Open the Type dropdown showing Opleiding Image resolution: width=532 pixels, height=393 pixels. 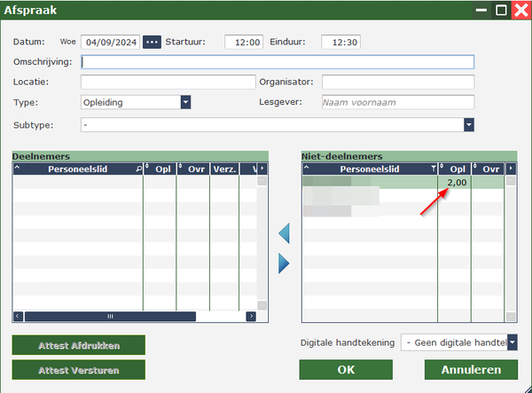tap(185, 102)
